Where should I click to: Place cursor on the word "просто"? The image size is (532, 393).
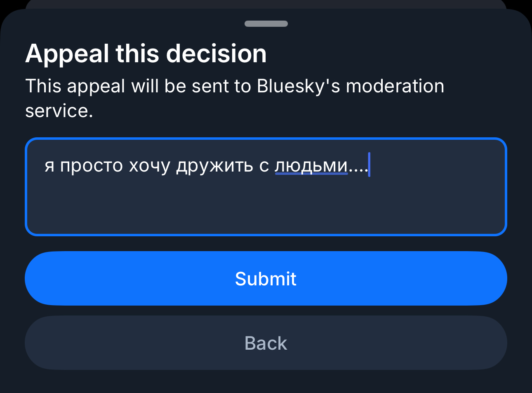[x=92, y=165]
